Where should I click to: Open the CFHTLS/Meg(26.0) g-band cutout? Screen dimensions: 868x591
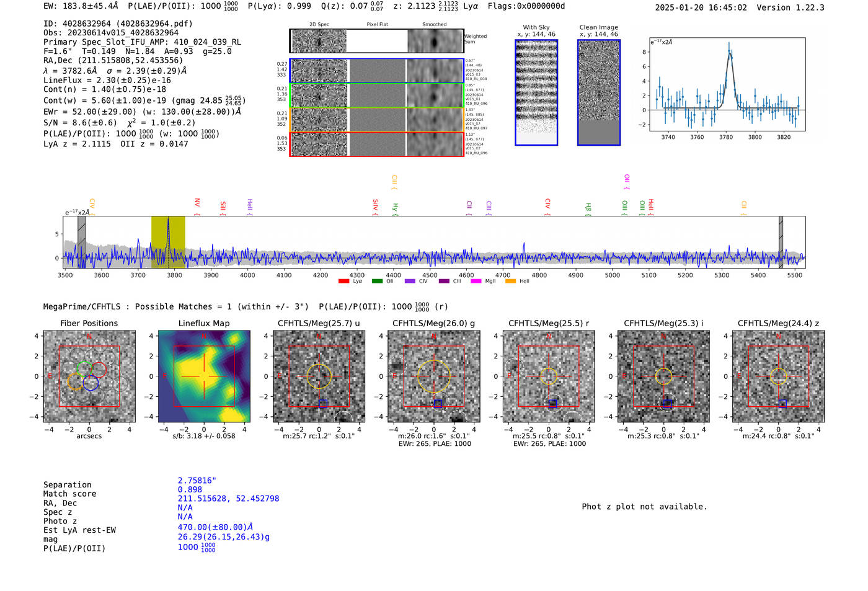[434, 376]
